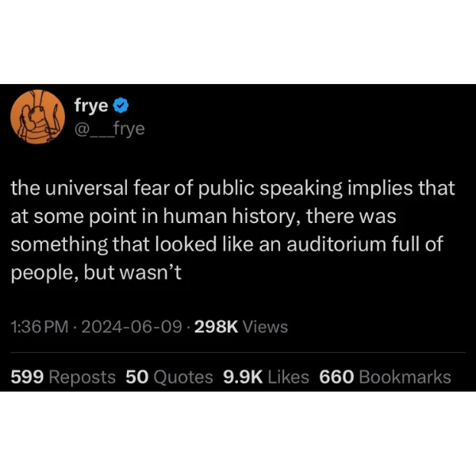Image resolution: width=476 pixels, height=476 pixels.
Task: Click the word "auditorium" in the tweet
Action: point(336,244)
